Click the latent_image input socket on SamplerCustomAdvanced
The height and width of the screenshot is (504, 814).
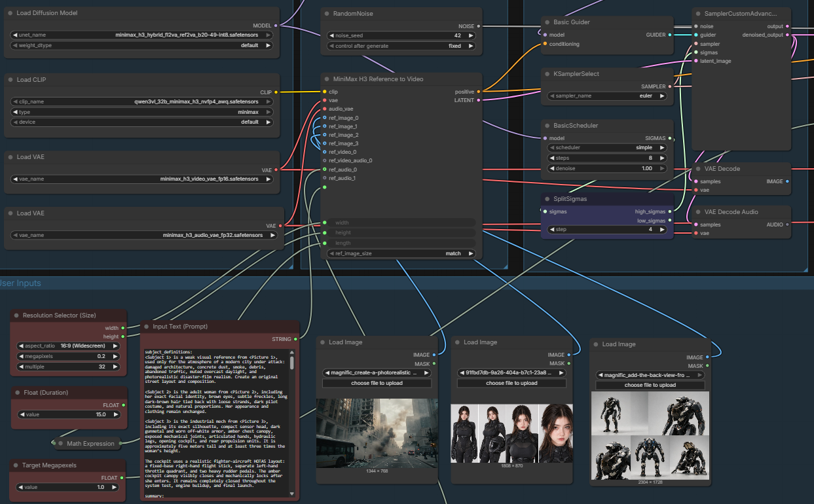[x=695, y=61]
